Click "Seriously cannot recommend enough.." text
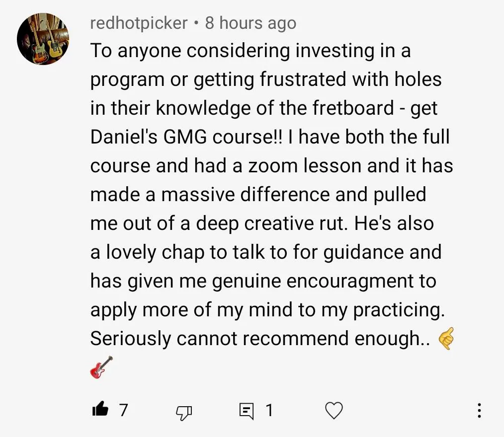Image resolution: width=504 pixels, height=437 pixels. pos(259,339)
